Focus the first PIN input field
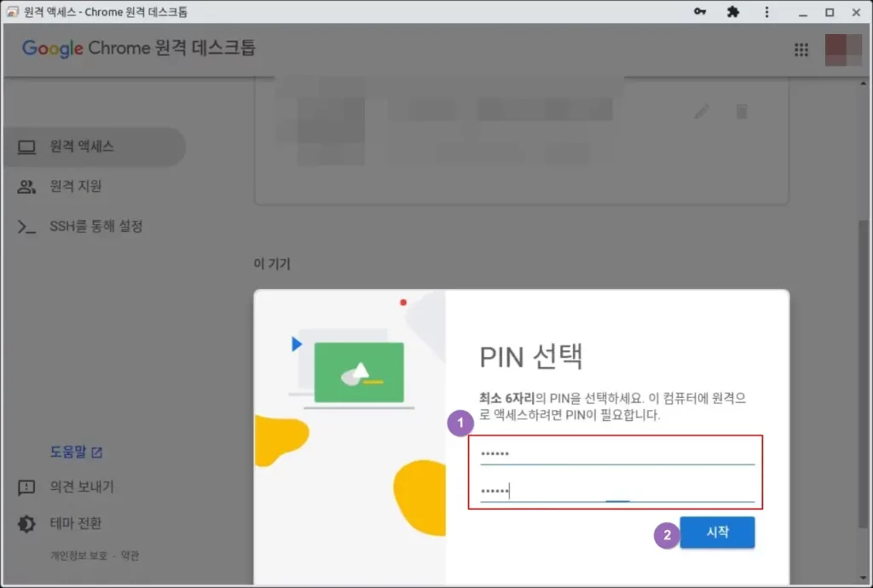The width and height of the screenshot is (873, 588). click(x=617, y=454)
